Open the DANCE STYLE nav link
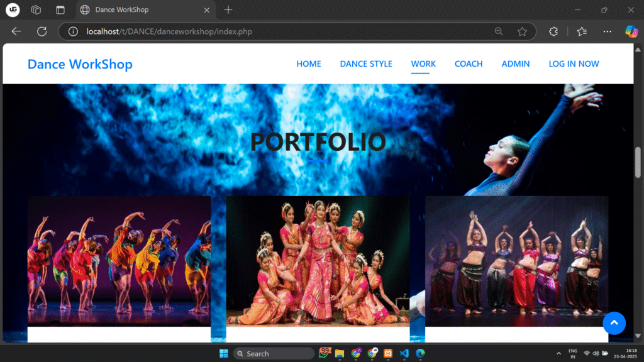The height and width of the screenshot is (362, 644). pos(366,64)
